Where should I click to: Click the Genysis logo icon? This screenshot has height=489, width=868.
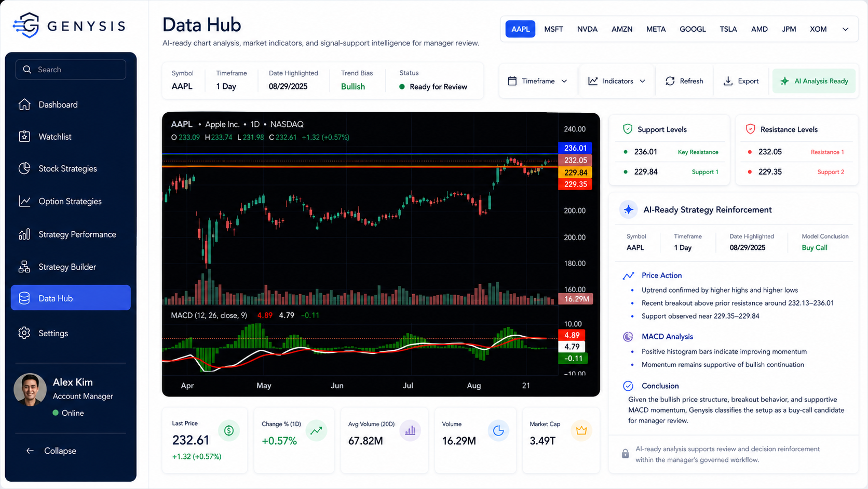coord(26,25)
